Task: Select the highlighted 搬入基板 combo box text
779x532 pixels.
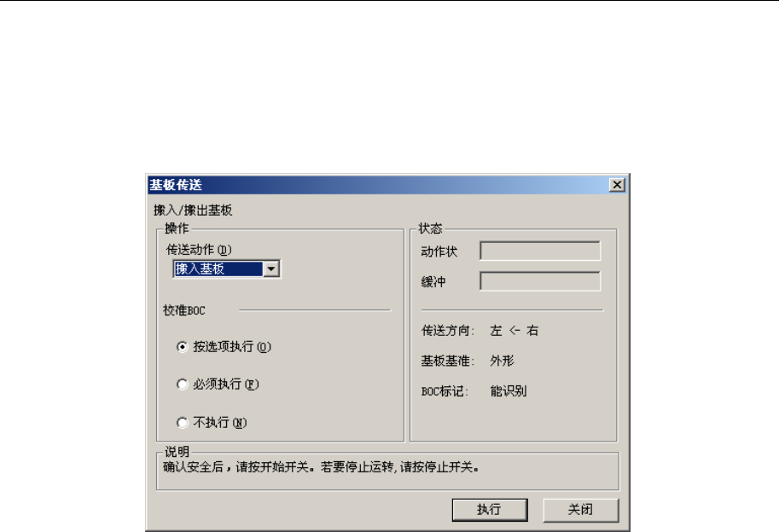Action: coord(218,269)
